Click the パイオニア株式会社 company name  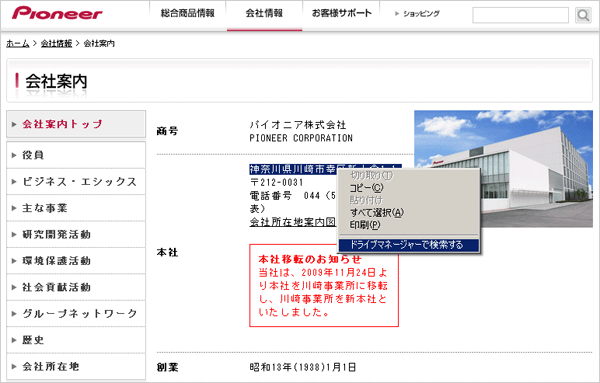(x=298, y=125)
